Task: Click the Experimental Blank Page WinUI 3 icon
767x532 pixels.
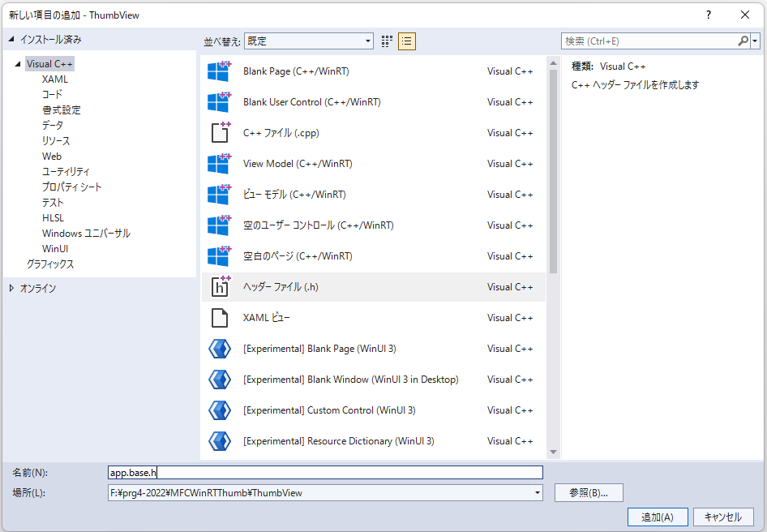Action: pyautogui.click(x=220, y=349)
